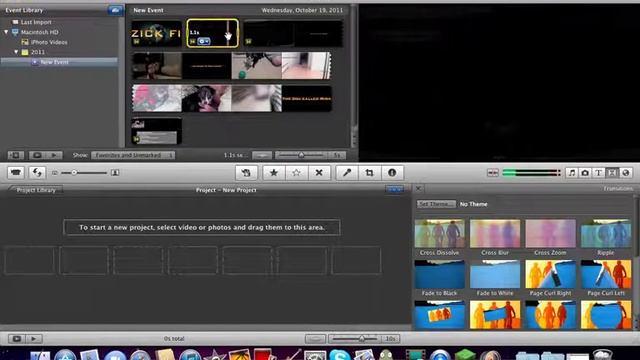Collapse Macintosh HD disclosure triangle
Viewport: 640px width, 360px height.
click(x=6, y=32)
